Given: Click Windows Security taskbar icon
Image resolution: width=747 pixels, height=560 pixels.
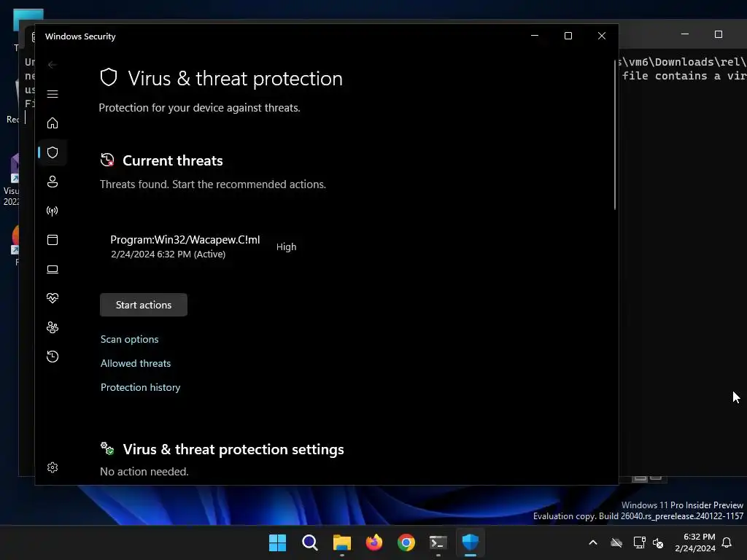Looking at the screenshot, I should click(471, 542).
